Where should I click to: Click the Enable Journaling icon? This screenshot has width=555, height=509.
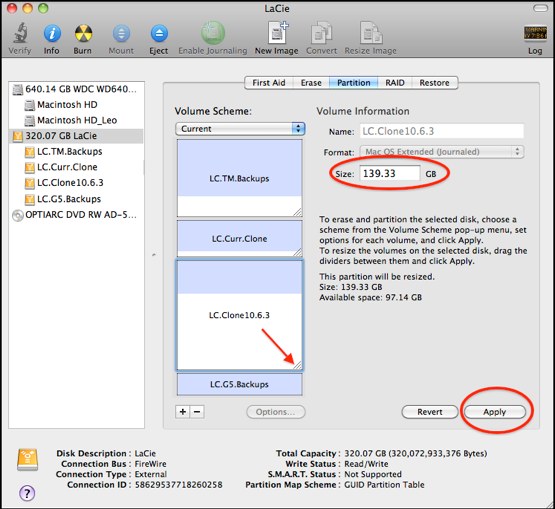pos(213,33)
